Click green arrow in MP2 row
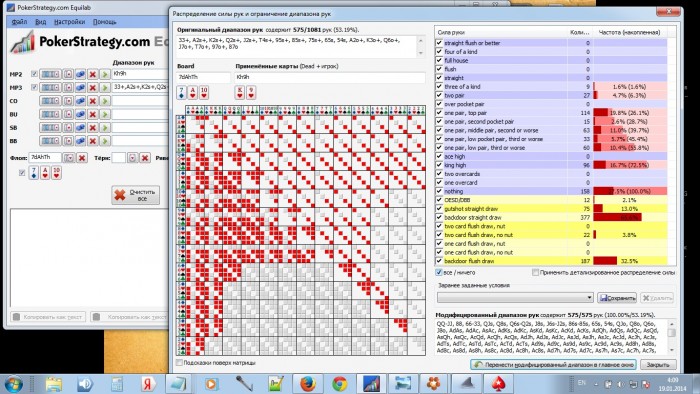 tap(104, 74)
